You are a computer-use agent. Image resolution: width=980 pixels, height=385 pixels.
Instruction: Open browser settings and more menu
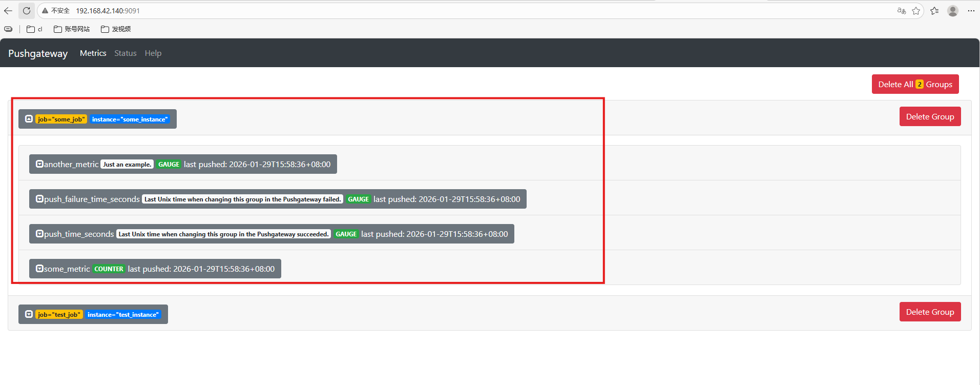tap(971, 11)
